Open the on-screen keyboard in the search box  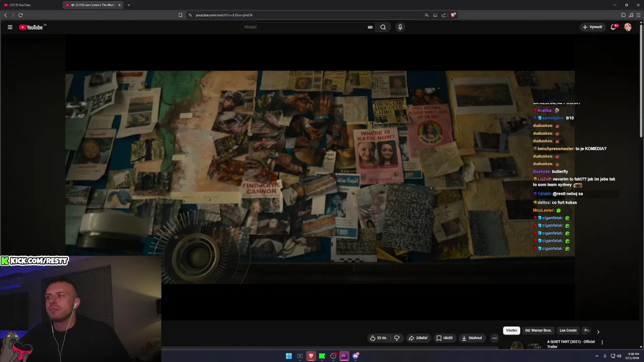[370, 27]
